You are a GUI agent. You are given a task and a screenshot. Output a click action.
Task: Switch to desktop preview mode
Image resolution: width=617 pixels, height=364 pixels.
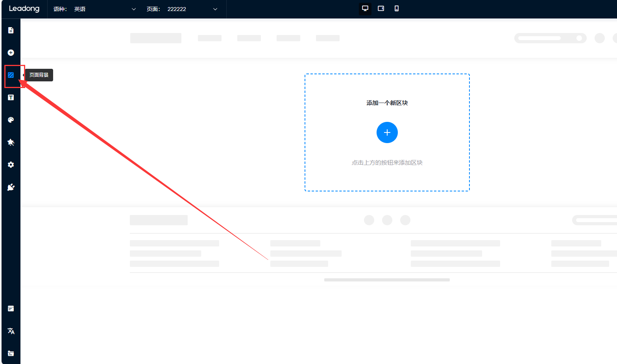(365, 9)
